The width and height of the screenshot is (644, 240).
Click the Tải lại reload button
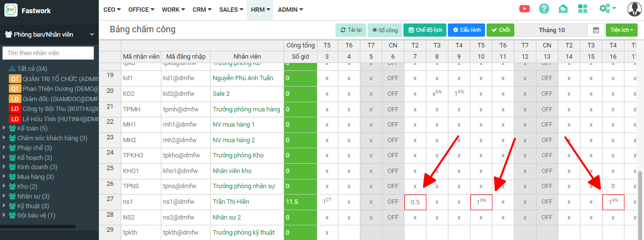[x=351, y=30]
